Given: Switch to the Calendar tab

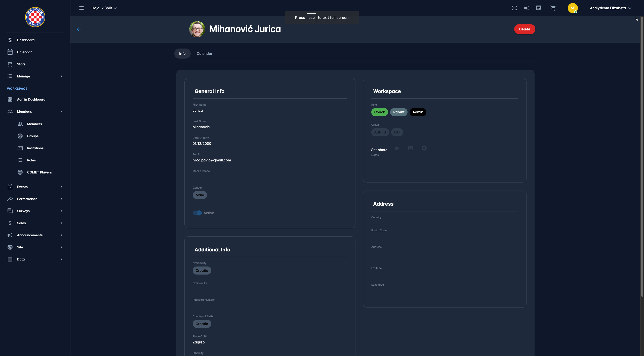Looking at the screenshot, I should click(x=204, y=54).
